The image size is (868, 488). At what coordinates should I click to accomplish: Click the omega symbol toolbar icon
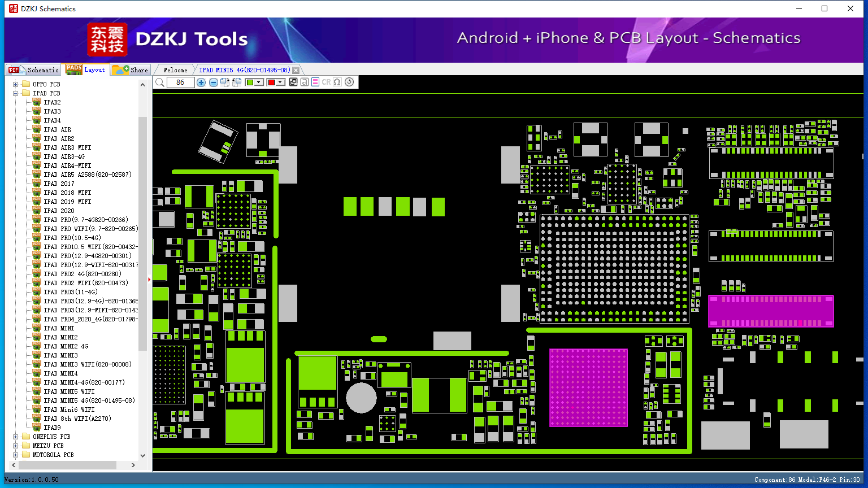(x=337, y=82)
